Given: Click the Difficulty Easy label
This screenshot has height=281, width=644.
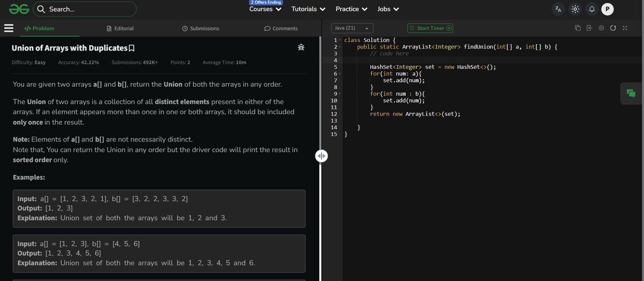Looking at the screenshot, I should pyautogui.click(x=28, y=63).
